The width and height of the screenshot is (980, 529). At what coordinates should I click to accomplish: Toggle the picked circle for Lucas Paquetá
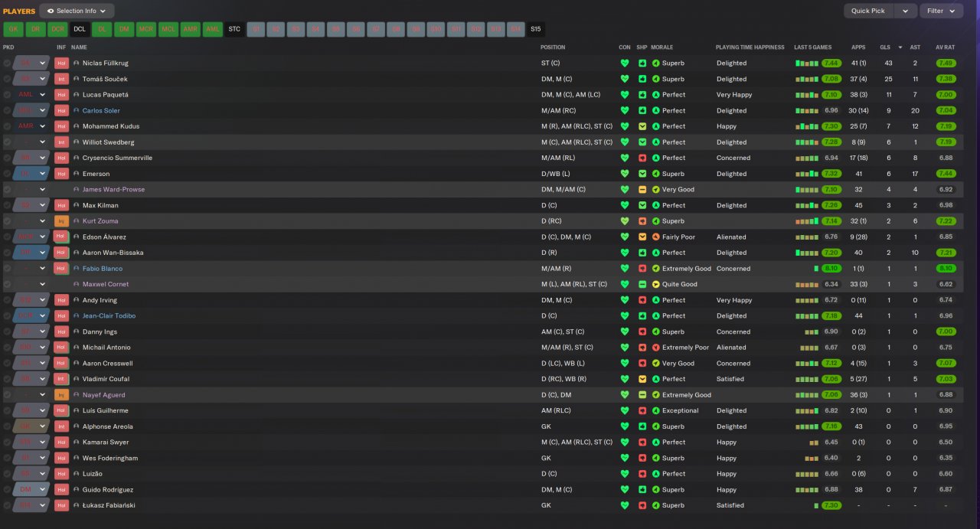(x=7, y=95)
